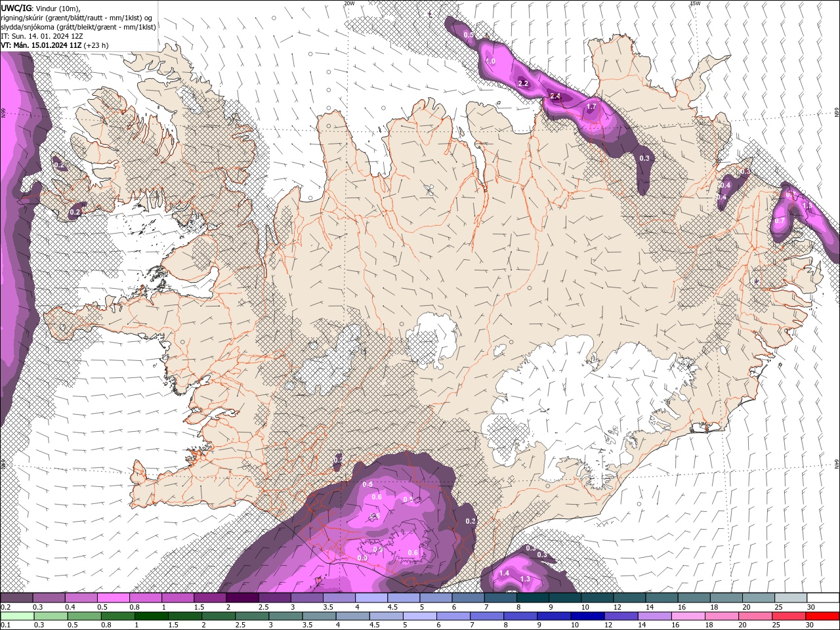This screenshot has height=630, width=840.
Task: Click the UWC/IG Vindur (10m) title text
Action: pyautogui.click(x=41, y=8)
